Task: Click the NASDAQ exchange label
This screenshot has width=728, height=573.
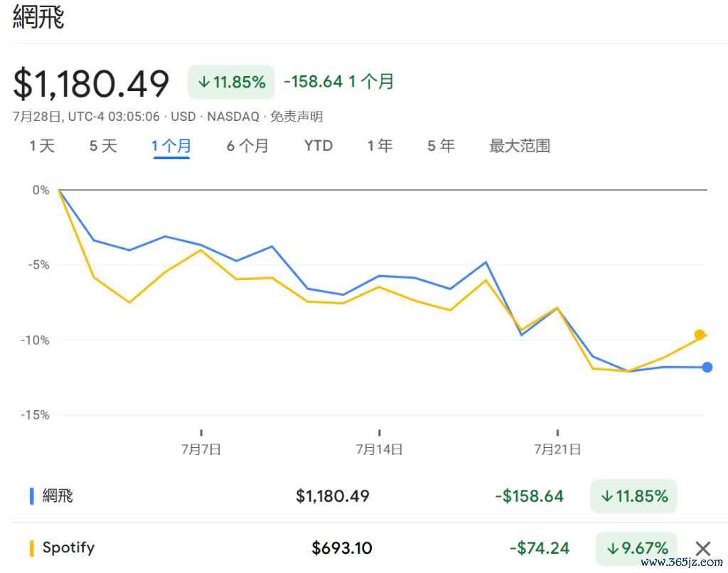Action: click(x=233, y=117)
